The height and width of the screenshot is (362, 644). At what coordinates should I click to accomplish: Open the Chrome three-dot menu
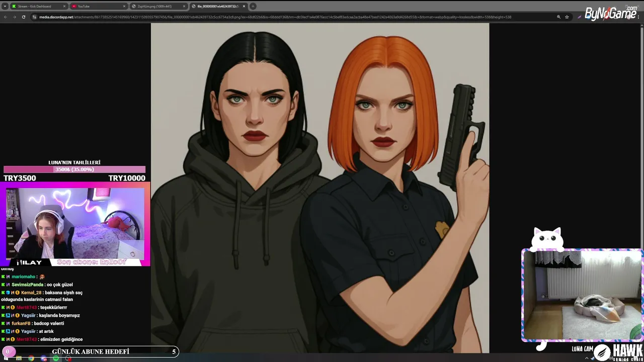(x=639, y=17)
